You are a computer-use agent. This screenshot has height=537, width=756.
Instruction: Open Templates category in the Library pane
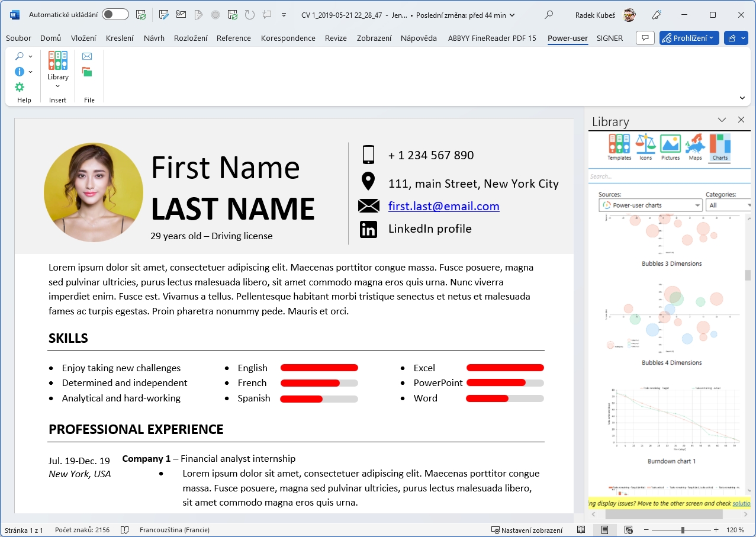pos(619,147)
